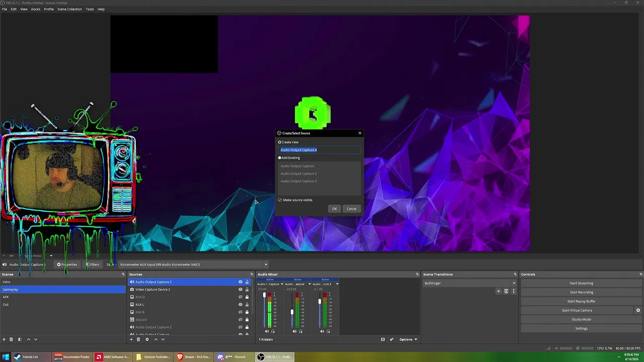
Task: Open Discord from the taskbar
Action: (x=233, y=357)
